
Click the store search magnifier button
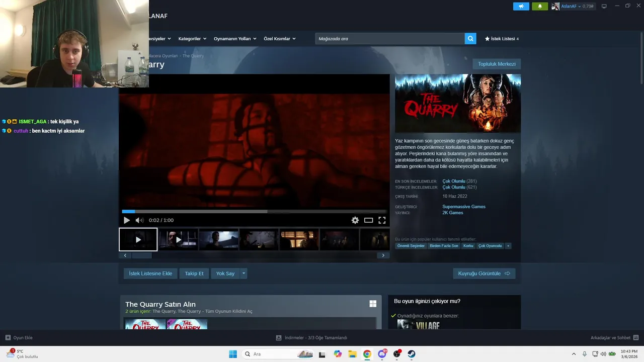(x=470, y=39)
